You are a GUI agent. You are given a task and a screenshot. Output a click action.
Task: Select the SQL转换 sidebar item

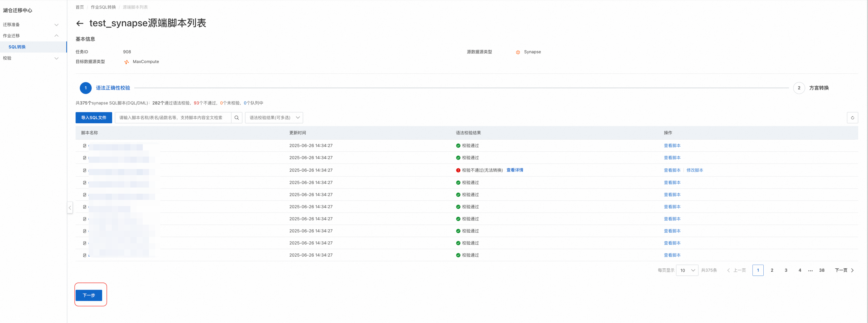(33, 47)
